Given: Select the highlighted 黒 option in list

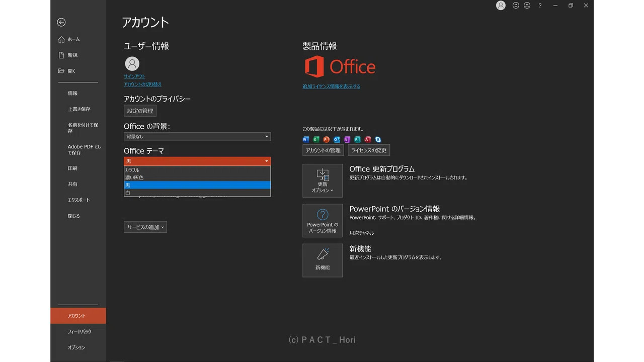Looking at the screenshot, I should click(x=197, y=185).
